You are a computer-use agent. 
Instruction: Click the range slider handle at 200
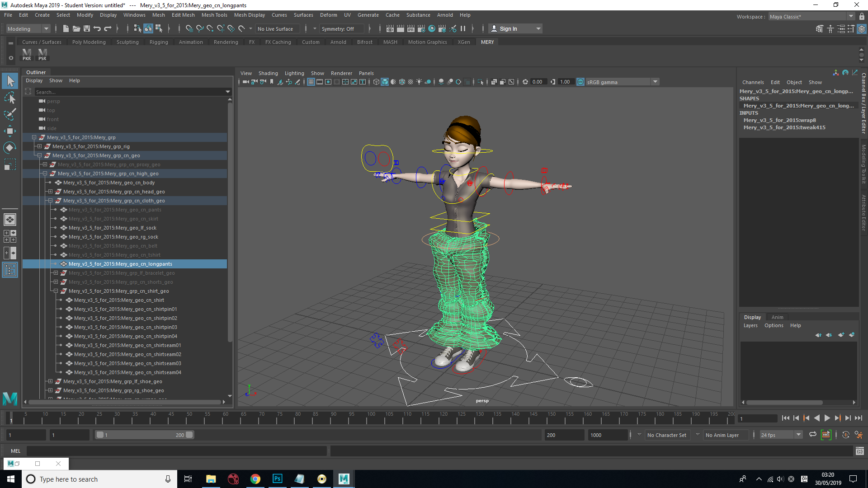tap(189, 435)
